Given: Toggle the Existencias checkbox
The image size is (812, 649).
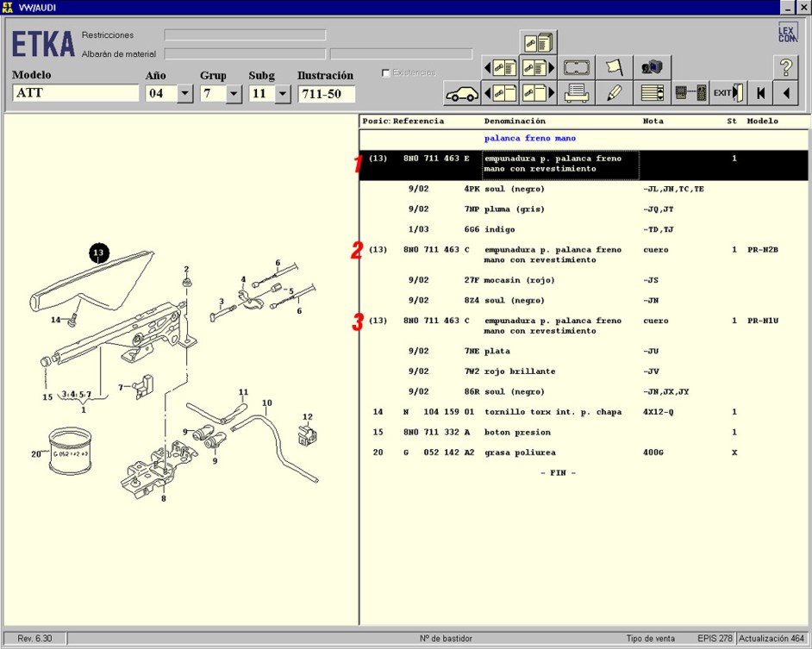Looking at the screenshot, I should 386,73.
